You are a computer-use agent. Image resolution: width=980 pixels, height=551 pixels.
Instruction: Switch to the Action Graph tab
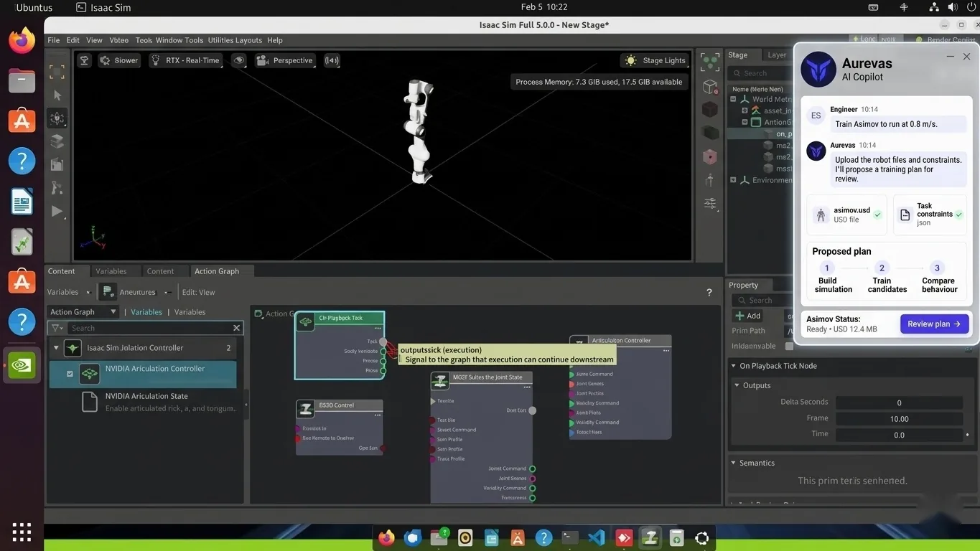[x=216, y=271]
